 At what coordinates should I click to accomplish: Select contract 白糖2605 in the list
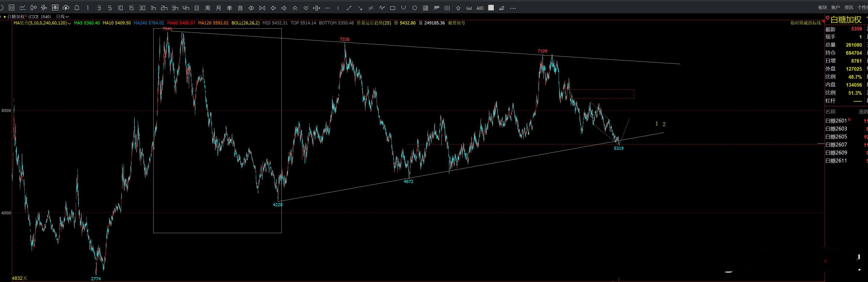836,137
